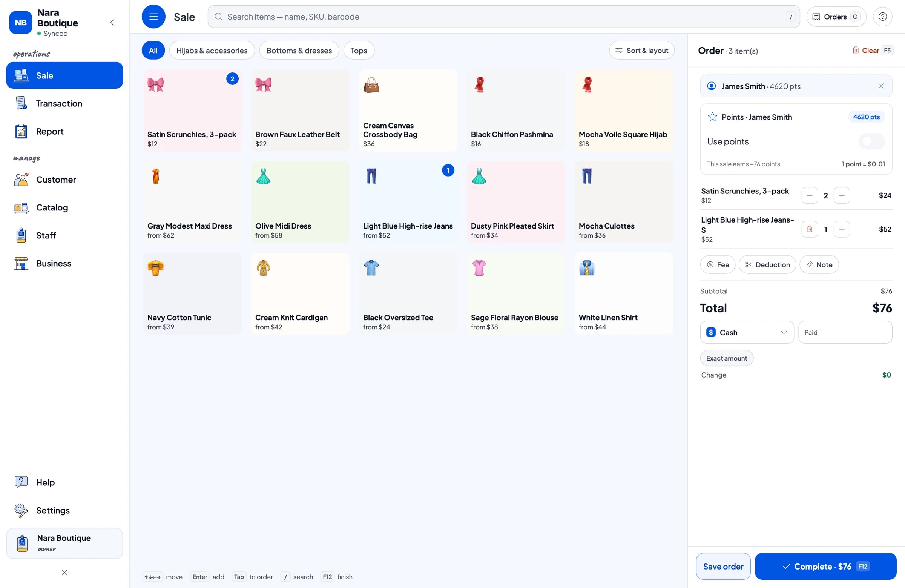Image resolution: width=905 pixels, height=588 pixels.
Task: Open the Nara Boutique owner profile card
Action: point(64,543)
